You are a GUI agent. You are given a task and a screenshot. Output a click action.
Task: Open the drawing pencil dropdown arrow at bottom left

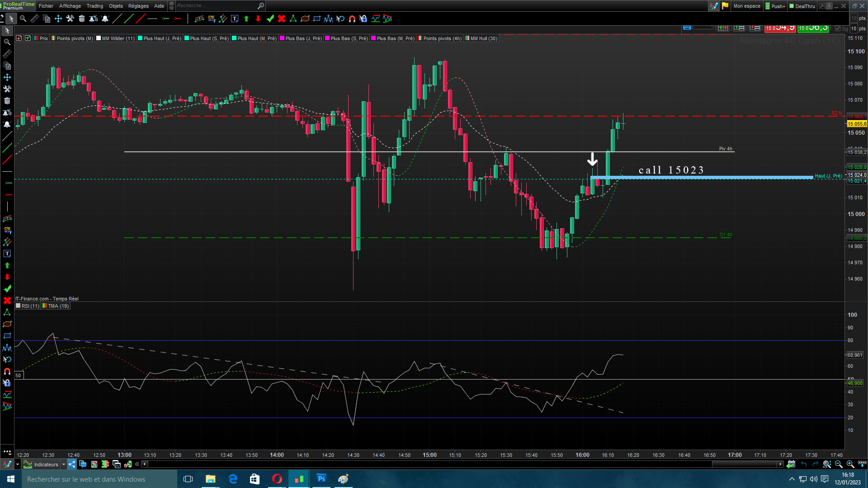click(x=18, y=464)
